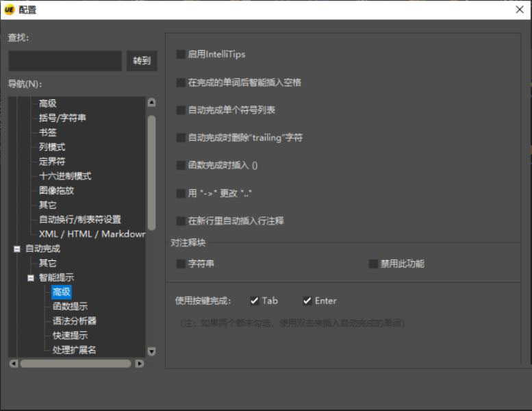Select 列模式 in navigation tree

pyautogui.click(x=52, y=147)
